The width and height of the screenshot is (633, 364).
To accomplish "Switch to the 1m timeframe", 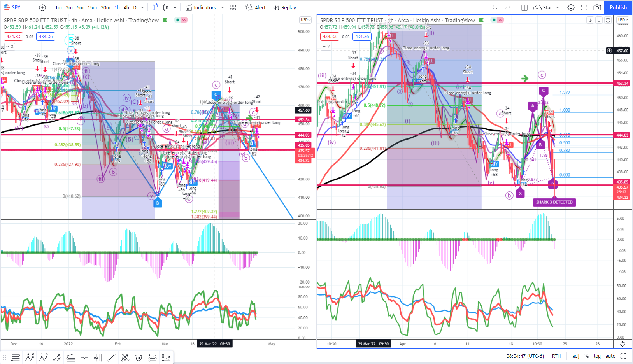I will (58, 7).
